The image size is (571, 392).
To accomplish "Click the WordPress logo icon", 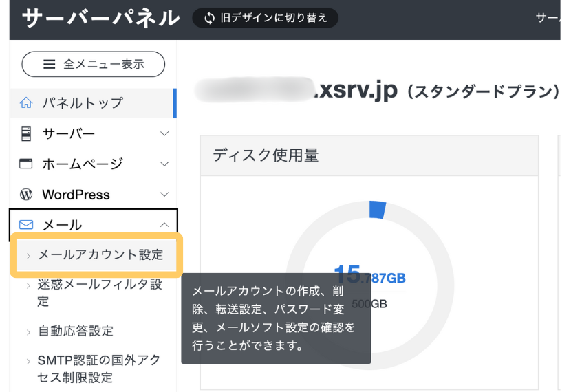I will click(26, 195).
